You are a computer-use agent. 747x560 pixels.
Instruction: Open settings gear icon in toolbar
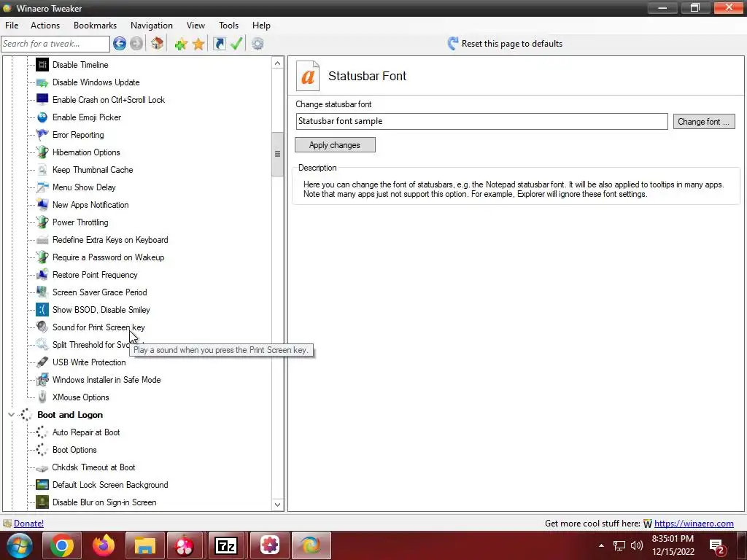[258, 44]
